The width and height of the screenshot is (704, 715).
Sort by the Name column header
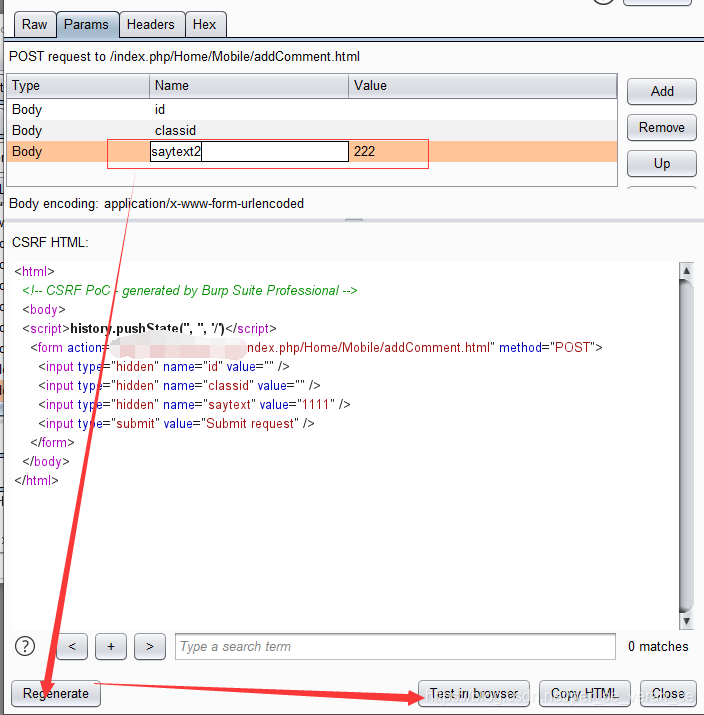[249, 86]
